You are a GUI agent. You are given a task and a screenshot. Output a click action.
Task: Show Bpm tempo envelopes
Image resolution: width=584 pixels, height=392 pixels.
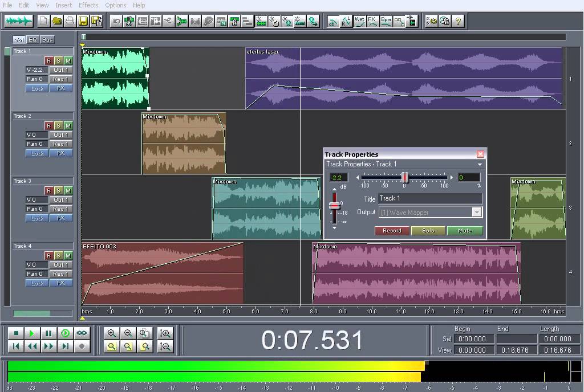(386, 21)
